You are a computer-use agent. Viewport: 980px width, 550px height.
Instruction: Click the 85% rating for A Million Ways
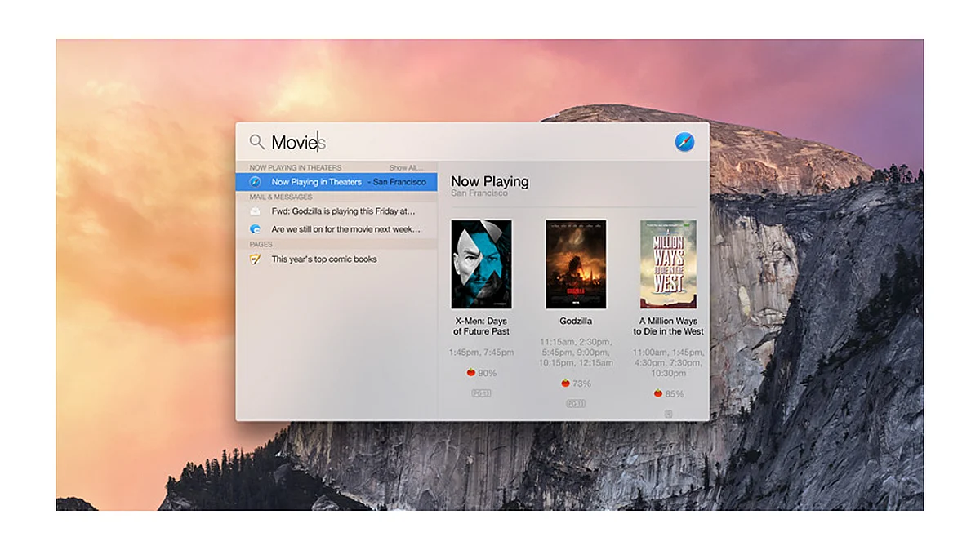(x=675, y=393)
